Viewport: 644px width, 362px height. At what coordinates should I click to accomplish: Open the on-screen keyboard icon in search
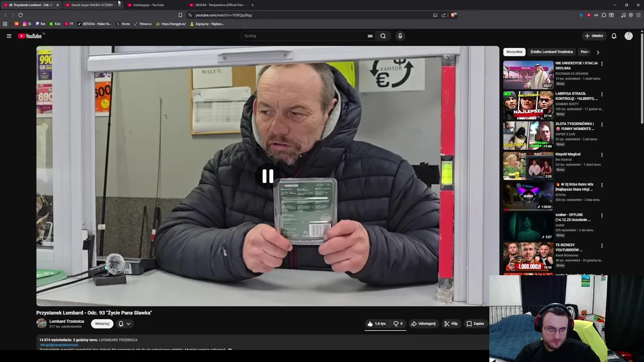point(370,36)
